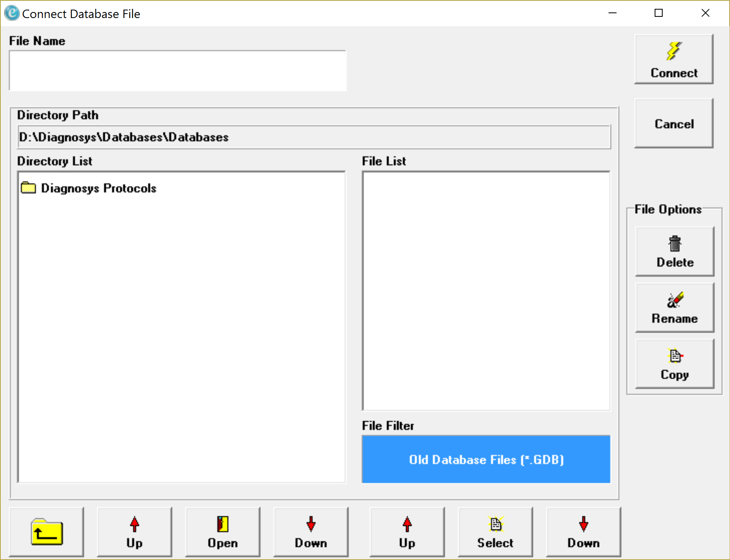Click the Directory Path field
The height and width of the screenshot is (560, 730).
(x=314, y=137)
